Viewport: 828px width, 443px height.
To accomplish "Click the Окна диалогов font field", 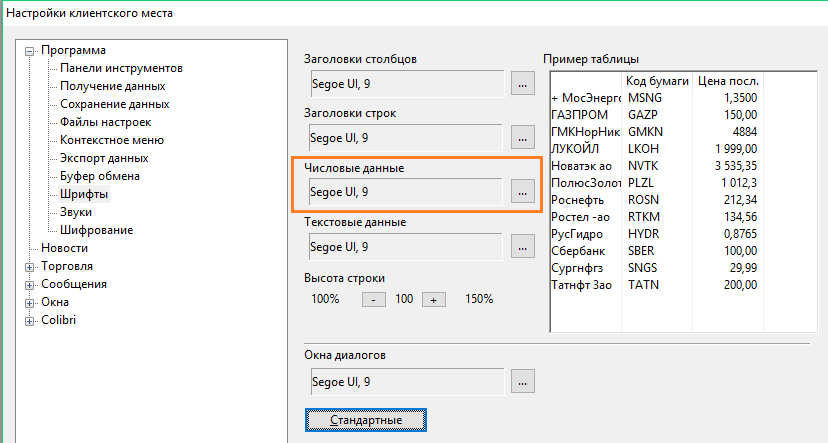I will click(x=407, y=382).
